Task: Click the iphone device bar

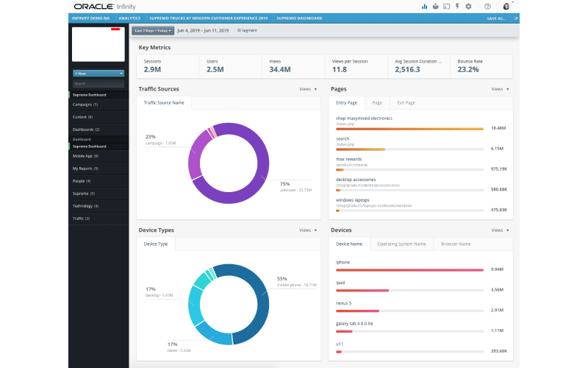Action: pyautogui.click(x=409, y=269)
